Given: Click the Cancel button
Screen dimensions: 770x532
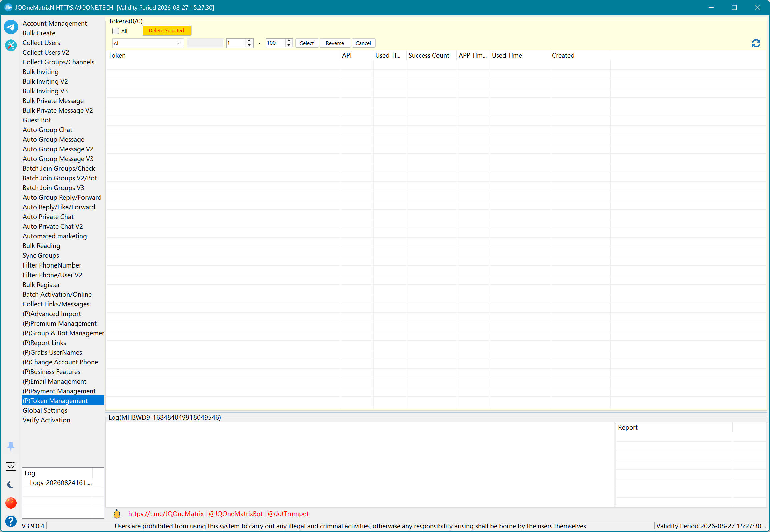Looking at the screenshot, I should 363,43.
